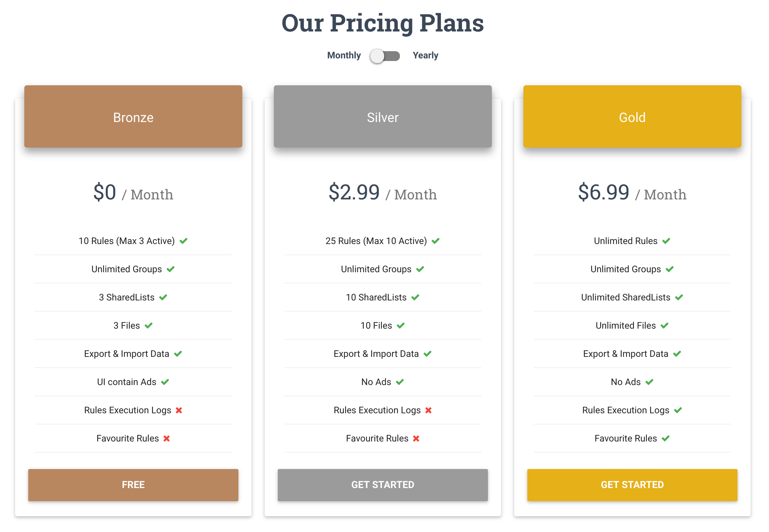Click green check beside 25 Rules (Max 10 Active)
The width and height of the screenshot is (769, 532).
[436, 241]
